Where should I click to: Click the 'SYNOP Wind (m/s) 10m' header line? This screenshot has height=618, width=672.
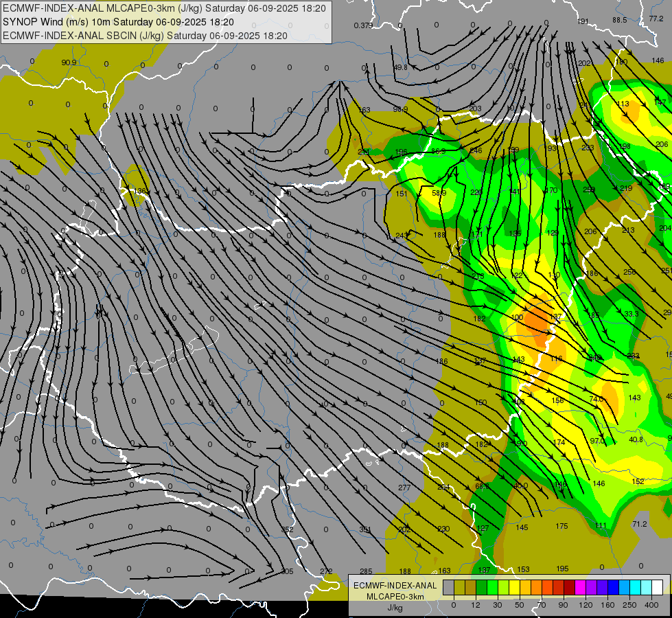point(118,22)
